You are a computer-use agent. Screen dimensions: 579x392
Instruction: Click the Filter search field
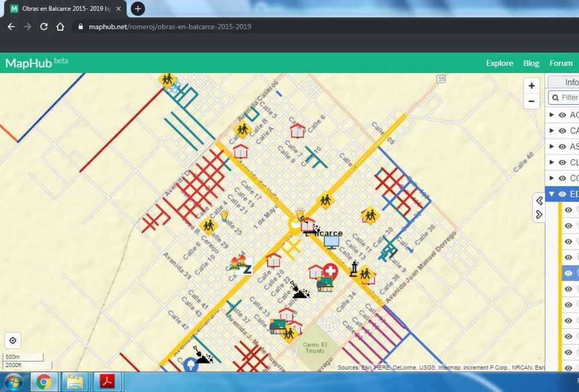pyautogui.click(x=564, y=98)
